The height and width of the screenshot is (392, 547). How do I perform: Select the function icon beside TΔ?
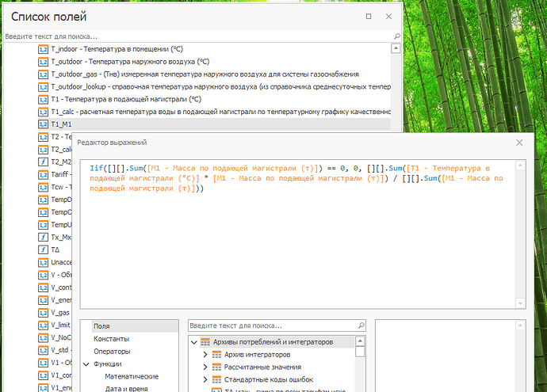point(43,249)
